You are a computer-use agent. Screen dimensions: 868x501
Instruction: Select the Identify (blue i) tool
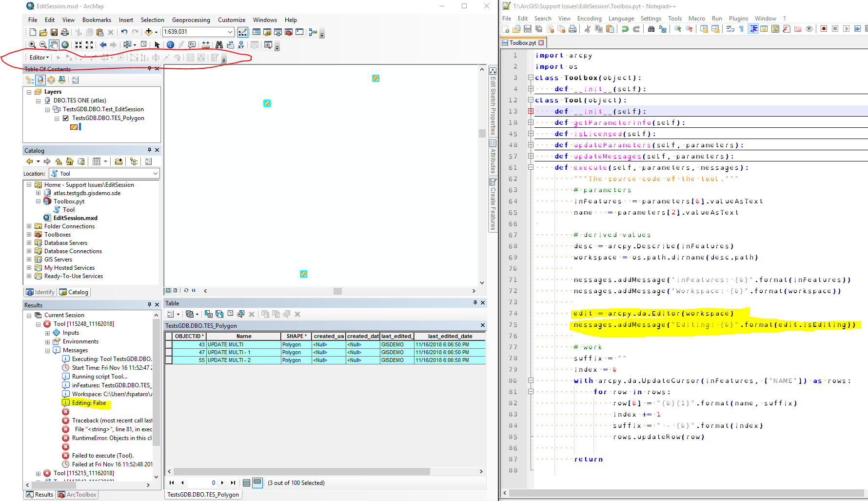click(x=170, y=45)
